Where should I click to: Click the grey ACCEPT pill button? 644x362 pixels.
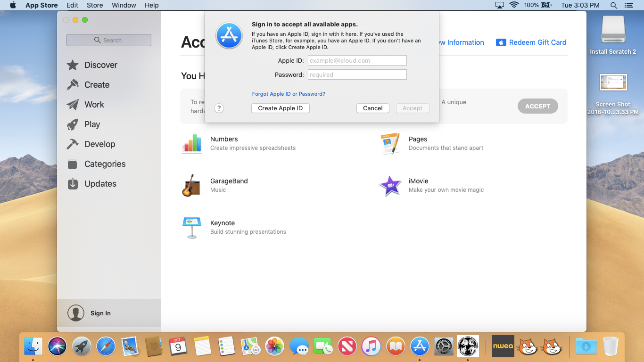point(538,106)
